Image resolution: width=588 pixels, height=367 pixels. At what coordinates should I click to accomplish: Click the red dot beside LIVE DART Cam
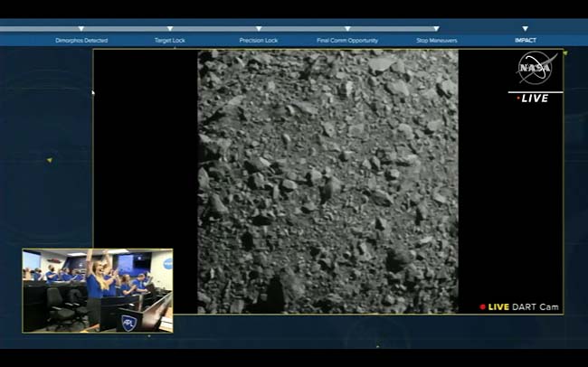pos(483,307)
